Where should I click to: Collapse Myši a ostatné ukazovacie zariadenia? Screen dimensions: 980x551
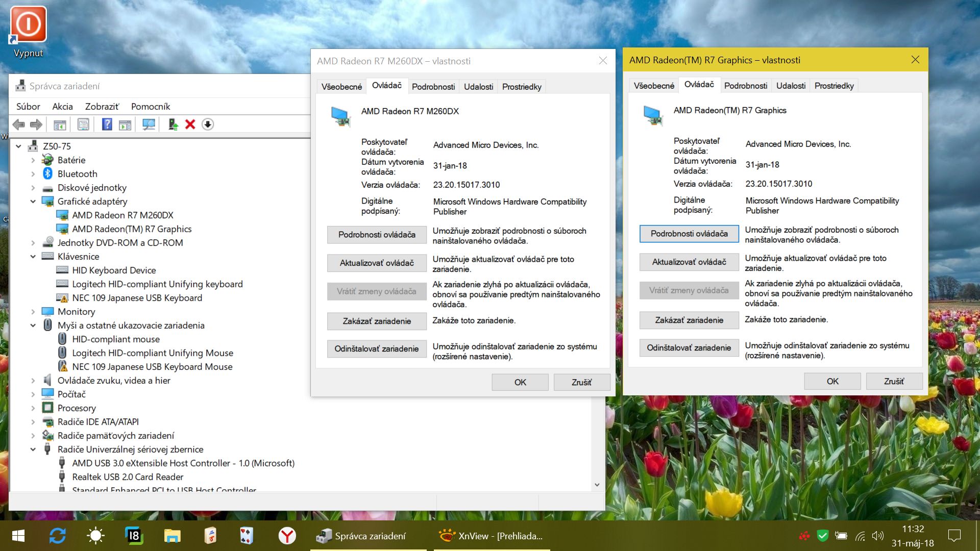click(33, 325)
